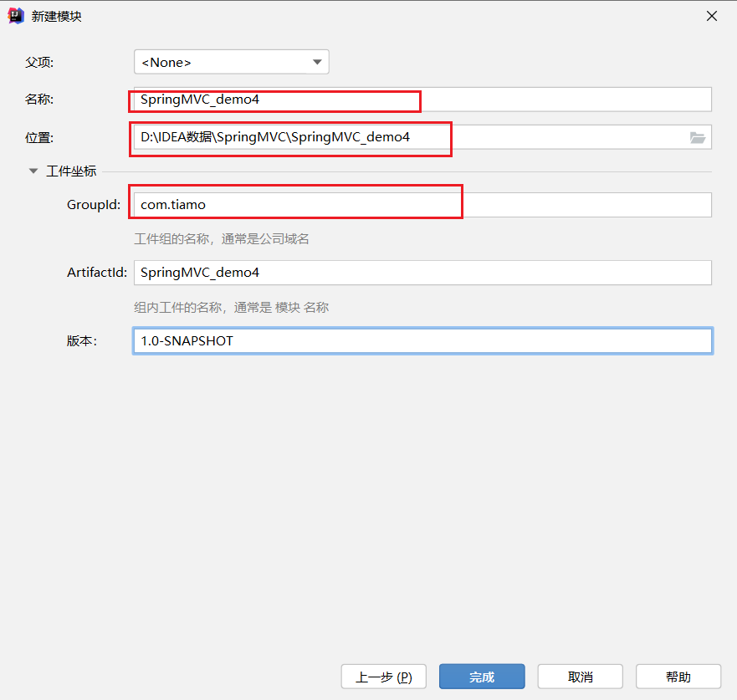Screen dimensions: 737x700
Task: Open the folder browser for 位置 field
Action: click(x=698, y=137)
